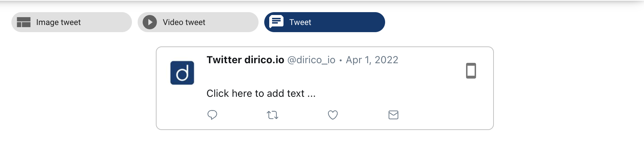The width and height of the screenshot is (644, 155).
Task: Click the Apr 1, 2022 date
Action: (x=372, y=60)
